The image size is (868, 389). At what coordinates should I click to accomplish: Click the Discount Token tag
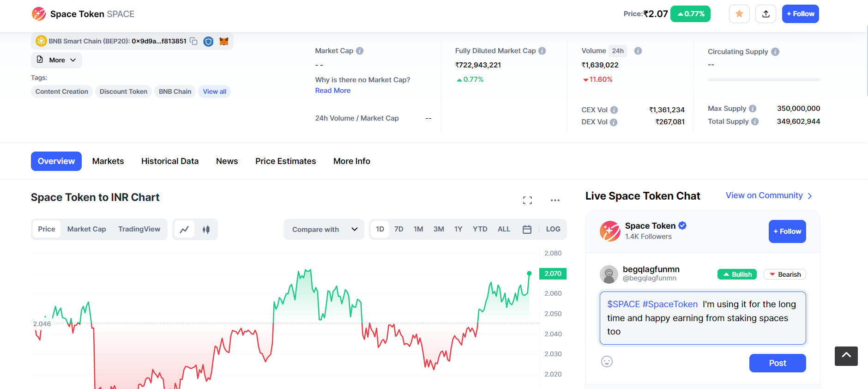123,91
